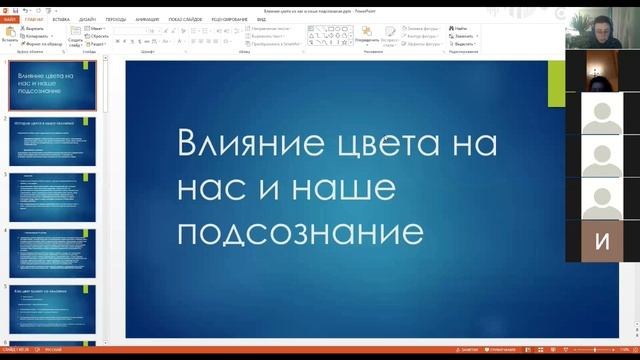Click the Redo icon in quick access toolbar
This screenshot has height=360, width=640.
(38, 11)
